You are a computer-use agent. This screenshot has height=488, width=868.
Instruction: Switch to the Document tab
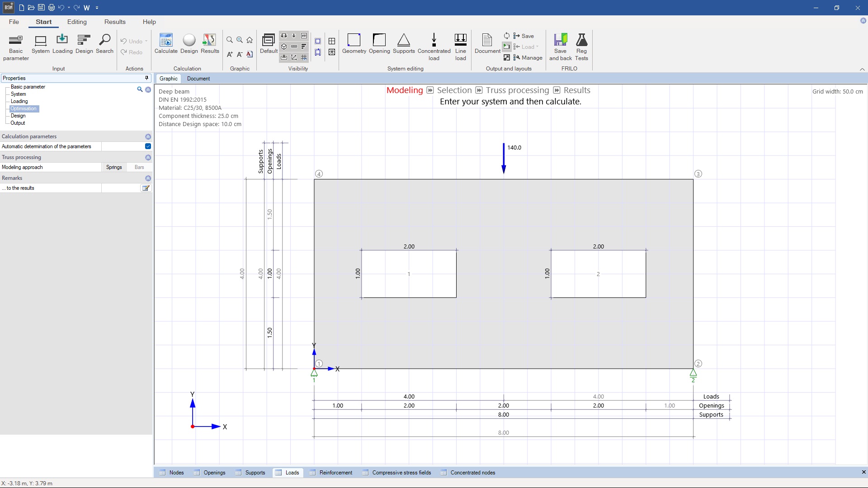pyautogui.click(x=198, y=78)
